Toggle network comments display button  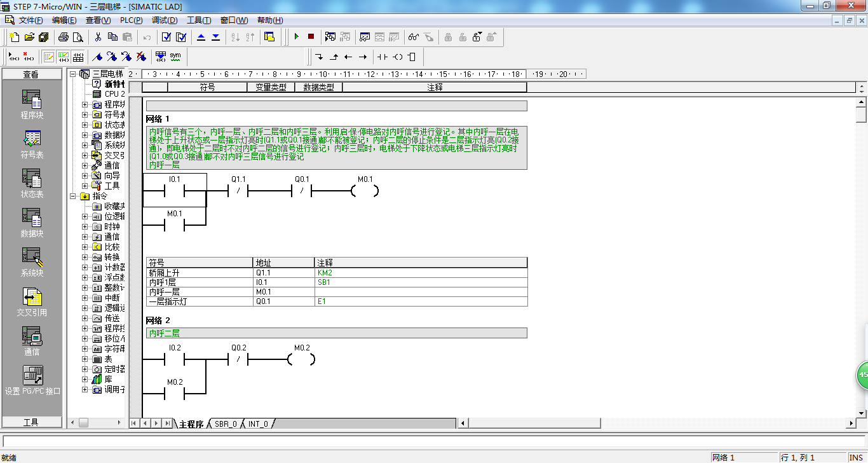click(64, 57)
